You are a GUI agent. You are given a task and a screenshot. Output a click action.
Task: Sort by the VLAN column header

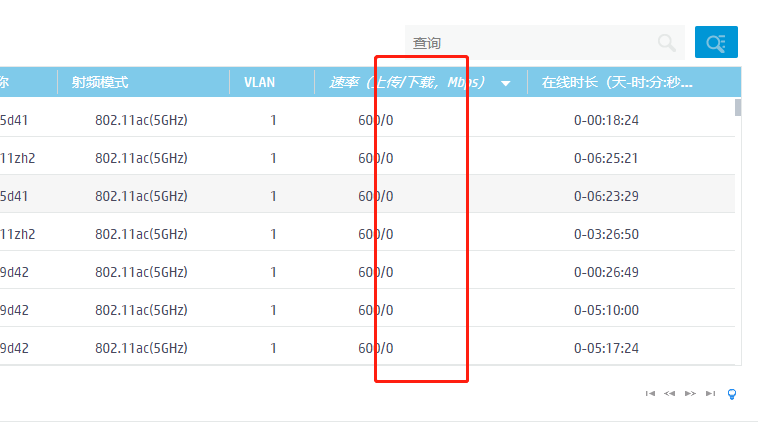(259, 82)
